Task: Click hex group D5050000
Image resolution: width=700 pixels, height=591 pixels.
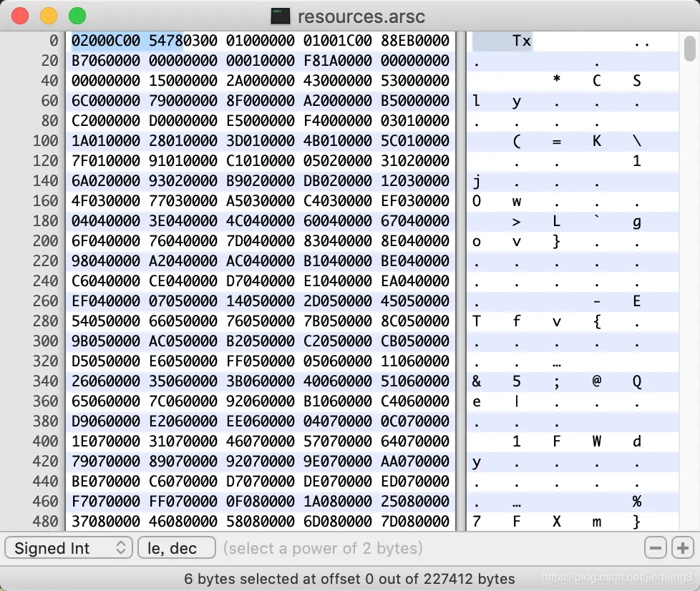Action: click(106, 361)
